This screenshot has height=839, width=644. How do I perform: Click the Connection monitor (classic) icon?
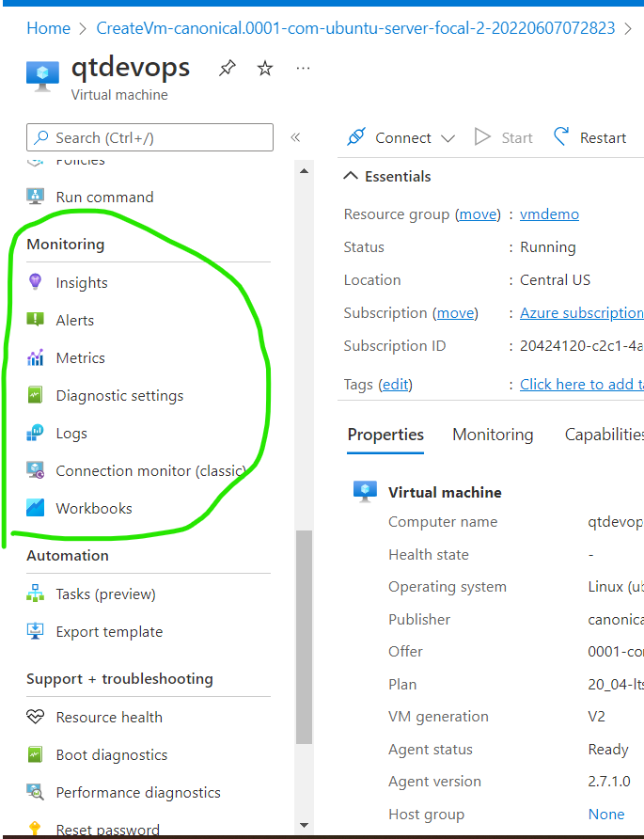point(36,470)
